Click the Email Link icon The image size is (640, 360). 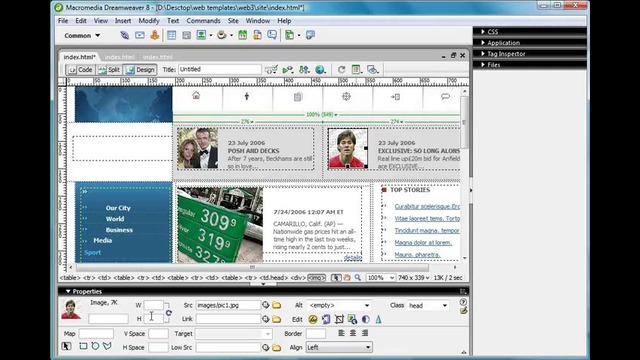(x=140, y=36)
